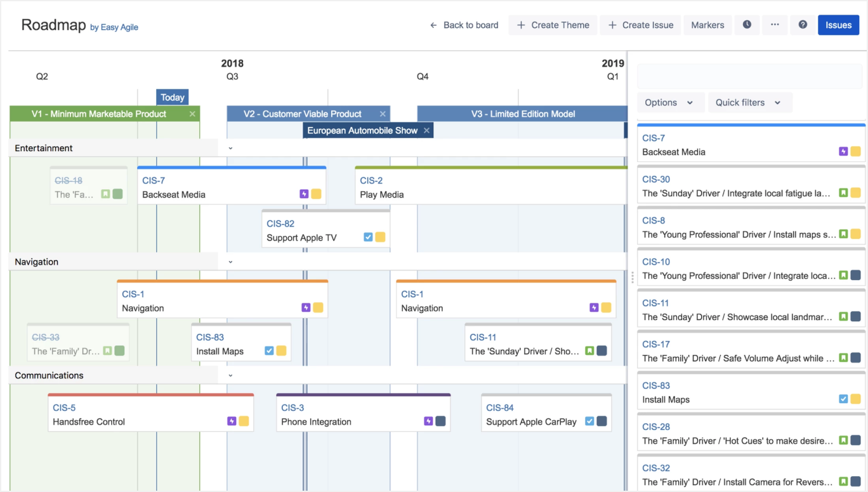Click the blue task checkbox icon on CIS-82
The image size is (868, 492).
point(368,237)
